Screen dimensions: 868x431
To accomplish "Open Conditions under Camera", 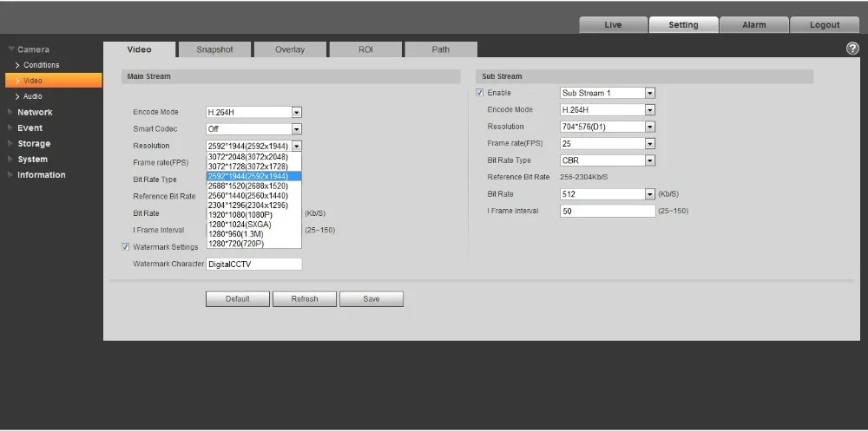I will (41, 65).
